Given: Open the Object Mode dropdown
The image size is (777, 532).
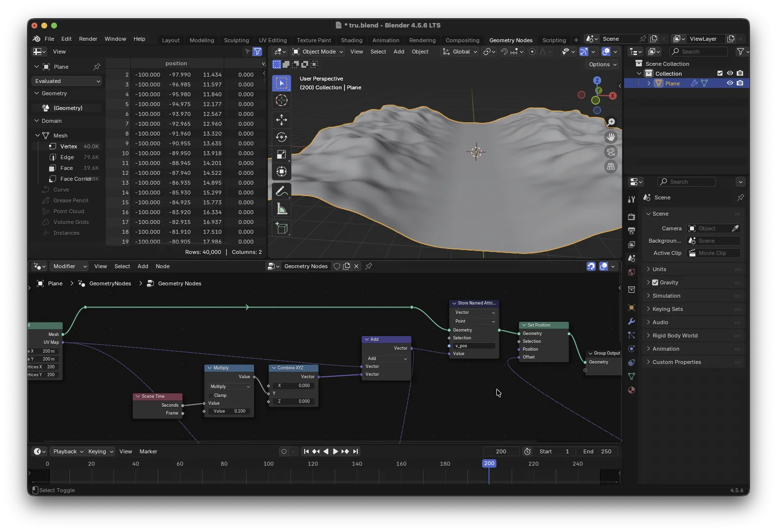Looking at the screenshot, I should click(318, 52).
